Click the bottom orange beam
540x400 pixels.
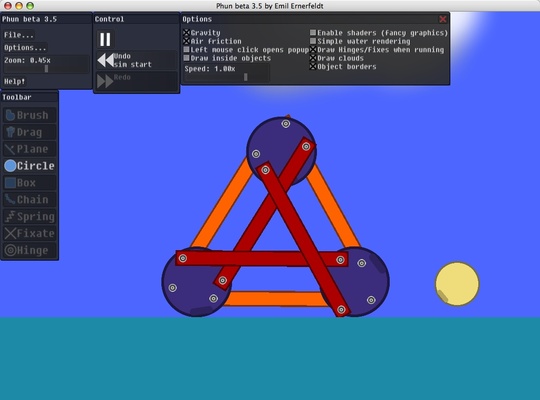click(276, 299)
